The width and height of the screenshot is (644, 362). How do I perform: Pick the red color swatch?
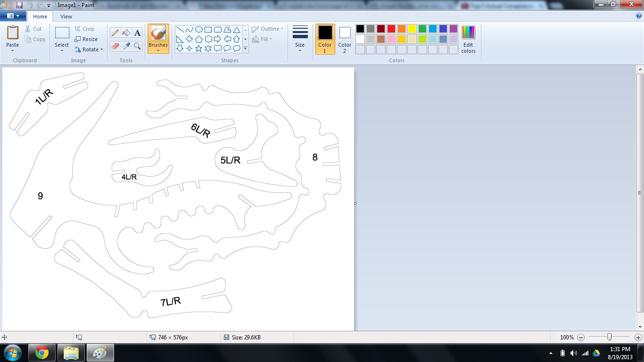point(391,29)
